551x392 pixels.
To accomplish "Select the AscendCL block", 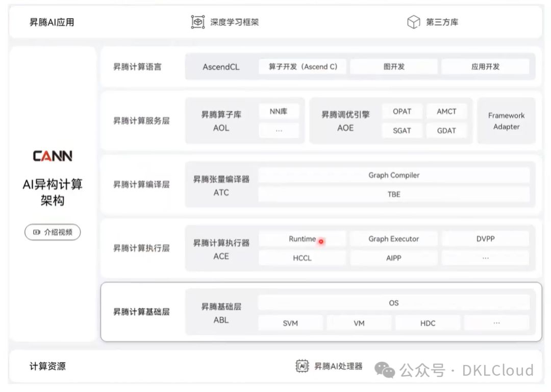I will pyautogui.click(x=221, y=67).
